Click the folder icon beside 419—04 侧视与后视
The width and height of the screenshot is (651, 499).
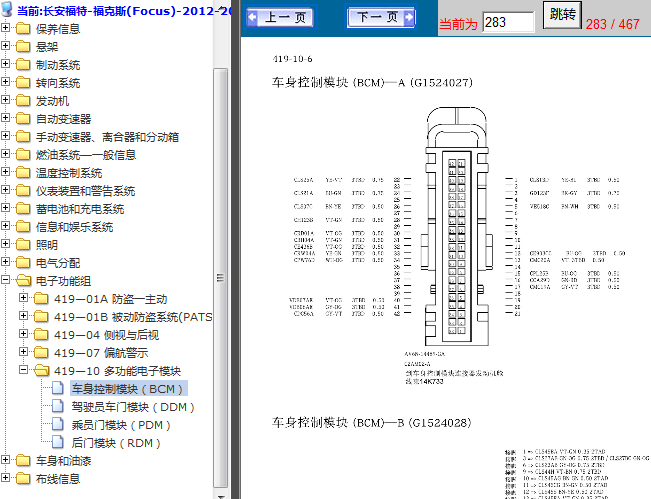(41, 335)
